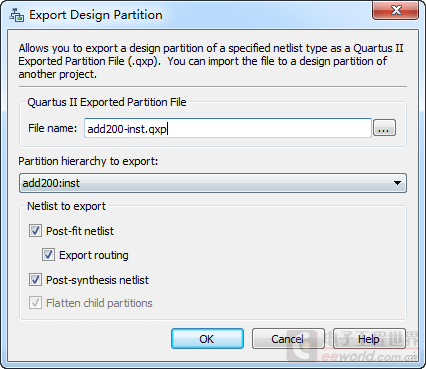Click the "Post-fit netlist" label text
Image resolution: width=426 pixels, height=369 pixels.
coord(80,231)
